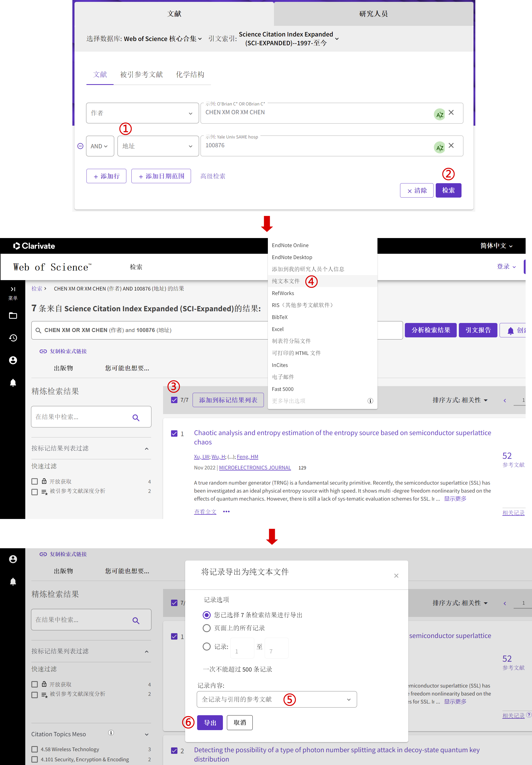The image size is (532, 765).
Task: Open researcher profile icon in sidebar
Action: point(13,360)
